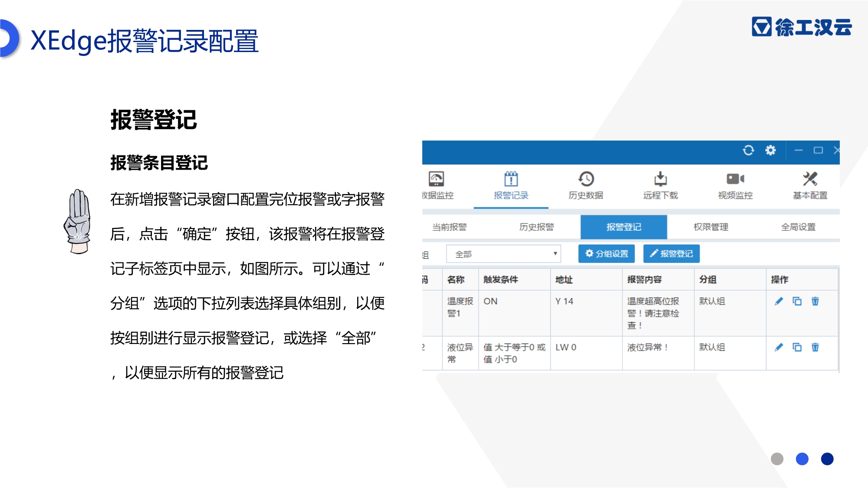
Task: Select the 值 大于等于0 condition cell
Action: click(514, 353)
